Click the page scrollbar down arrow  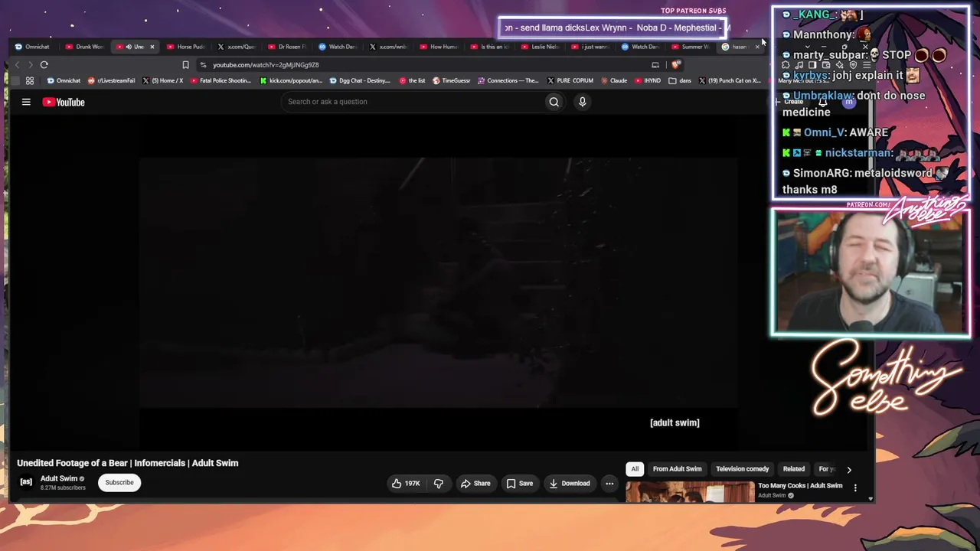[x=870, y=498]
